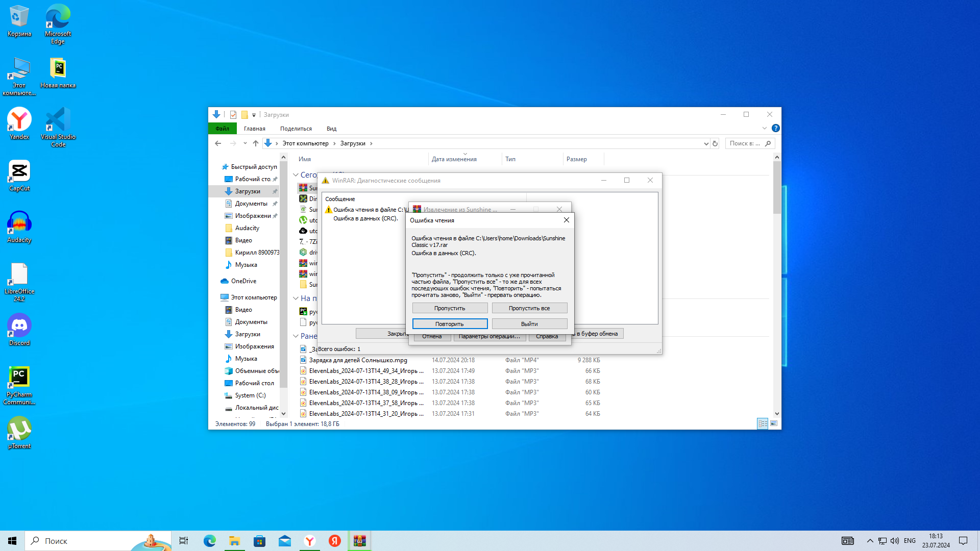Click refresh icon in Explorer address bar
980x551 pixels.
[x=715, y=143]
